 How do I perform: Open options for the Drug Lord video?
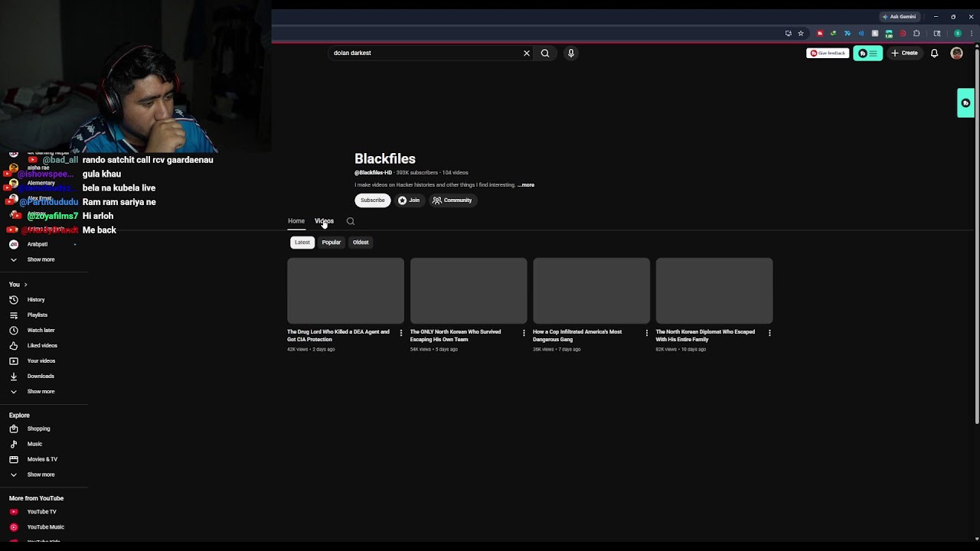click(401, 333)
